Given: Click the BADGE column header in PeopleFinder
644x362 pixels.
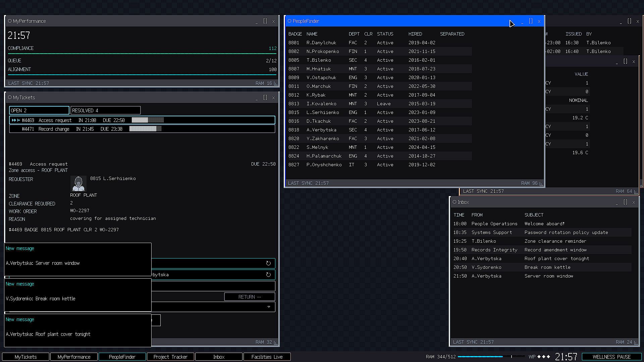Looking at the screenshot, I should 295,34.
